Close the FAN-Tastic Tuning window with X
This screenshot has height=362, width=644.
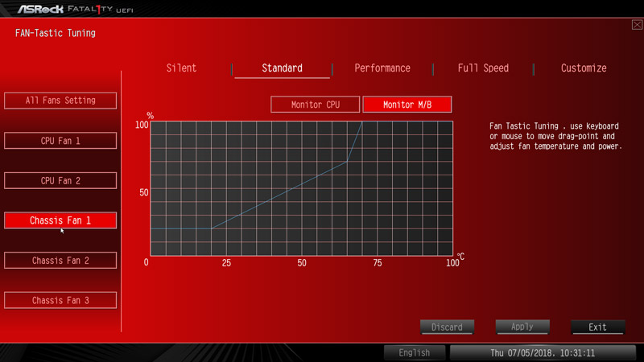637,25
